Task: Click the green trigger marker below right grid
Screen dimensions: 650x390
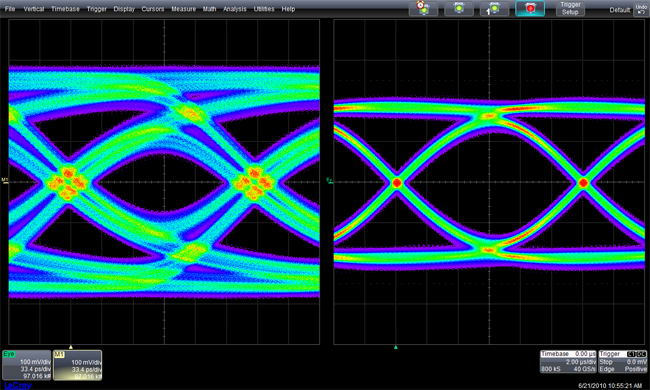Action: 395,347
